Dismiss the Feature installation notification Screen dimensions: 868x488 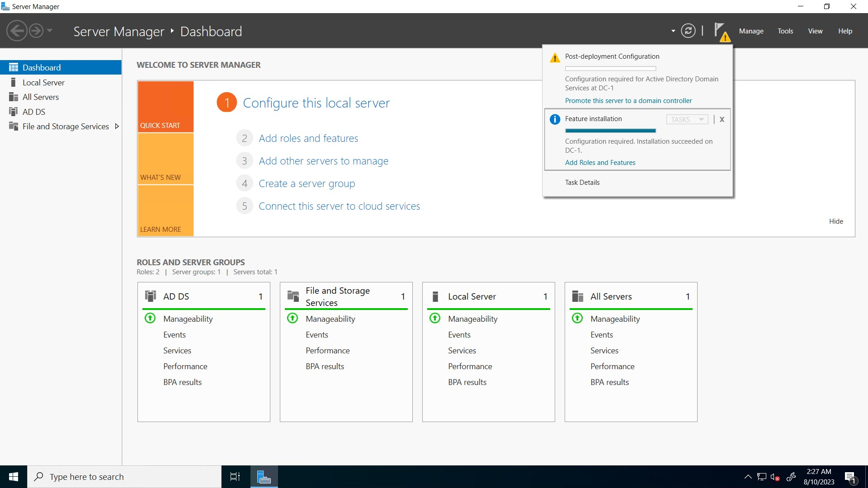pyautogui.click(x=722, y=119)
